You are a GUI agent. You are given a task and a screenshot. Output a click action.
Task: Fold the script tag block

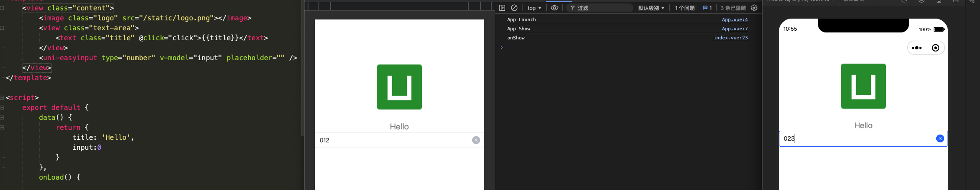[2, 97]
